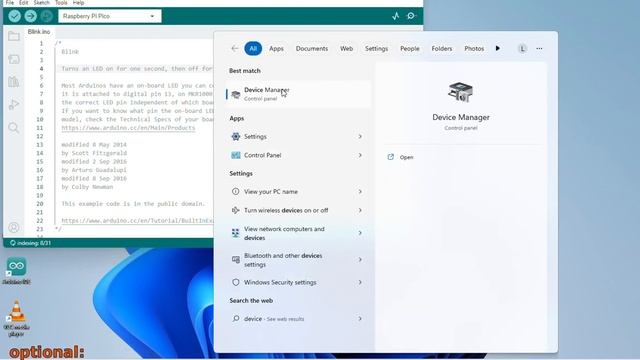Open View your PC name setting
640x360 pixels.
click(298, 191)
